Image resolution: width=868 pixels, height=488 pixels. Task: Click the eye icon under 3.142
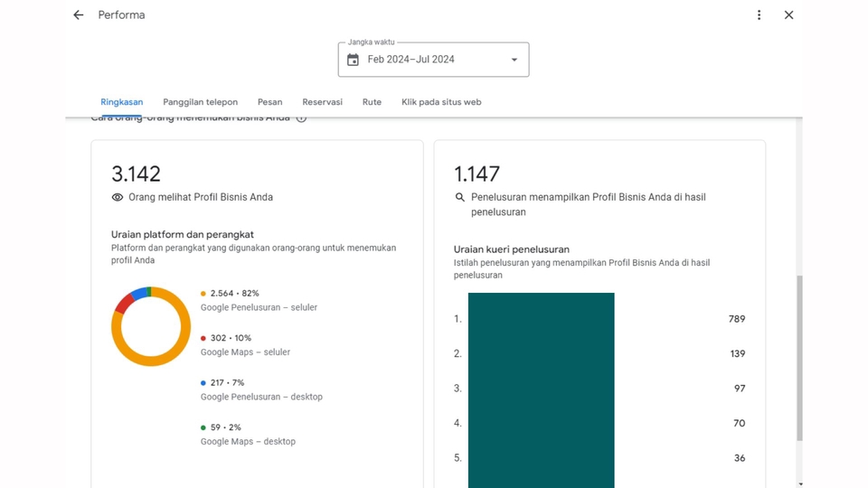click(118, 198)
